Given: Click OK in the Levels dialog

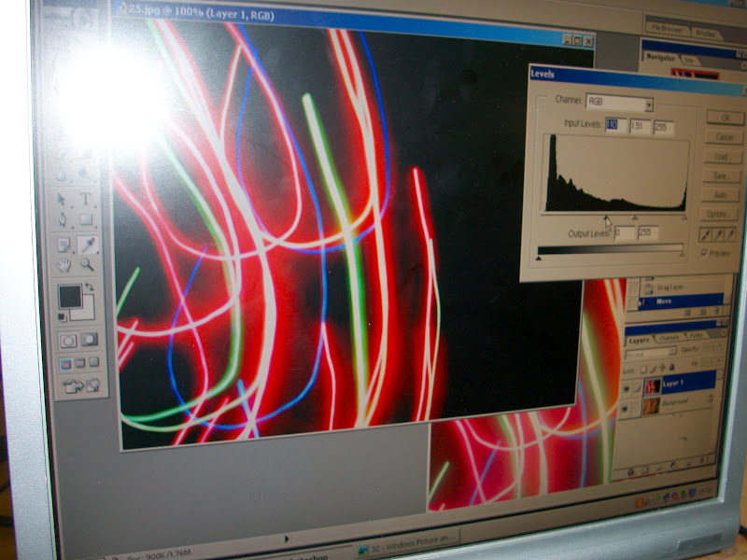Looking at the screenshot, I should (726, 118).
